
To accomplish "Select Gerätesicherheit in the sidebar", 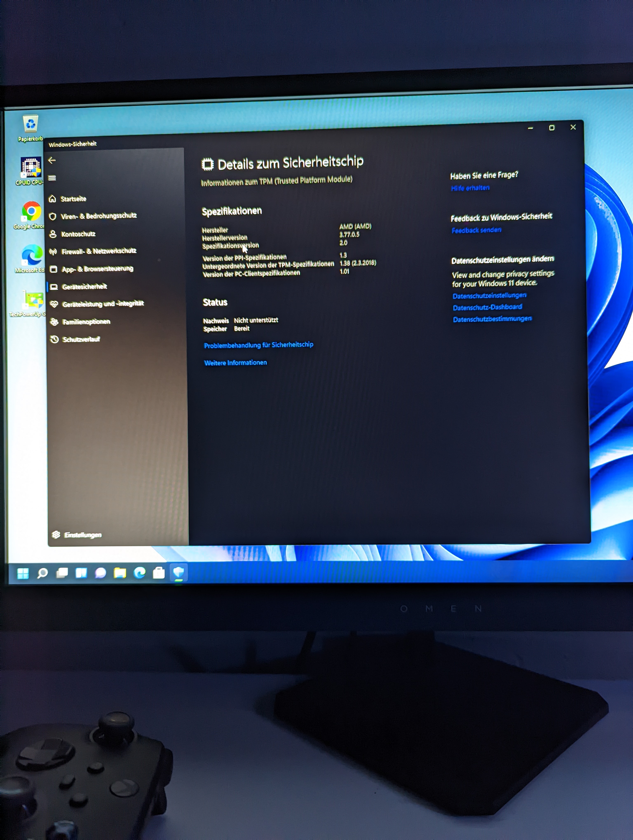I will click(x=84, y=287).
